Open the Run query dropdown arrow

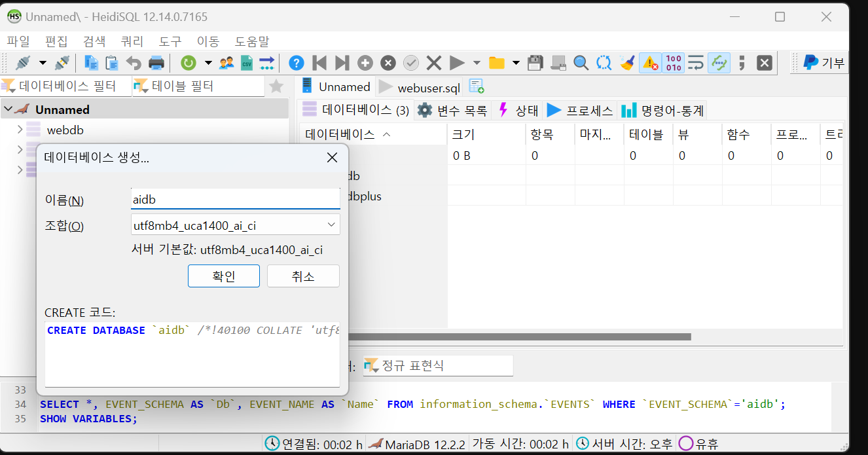477,63
